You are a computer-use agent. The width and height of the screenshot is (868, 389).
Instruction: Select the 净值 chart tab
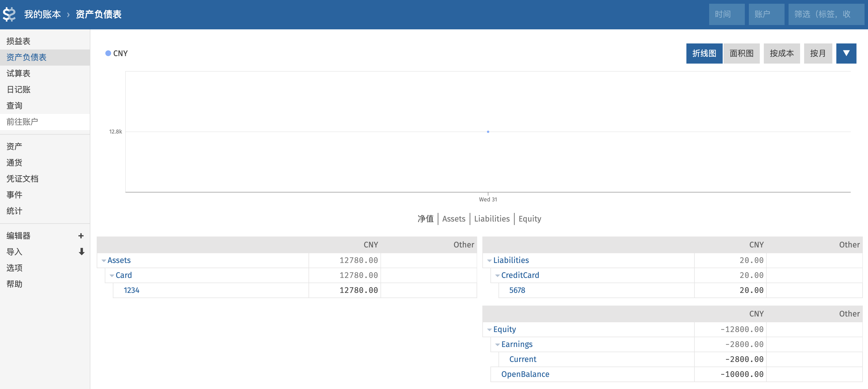[x=426, y=219]
